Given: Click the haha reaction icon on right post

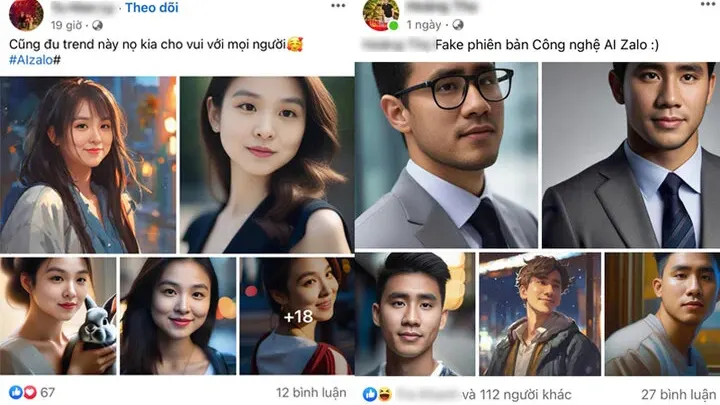Looking at the screenshot, I should pyautogui.click(x=384, y=394).
